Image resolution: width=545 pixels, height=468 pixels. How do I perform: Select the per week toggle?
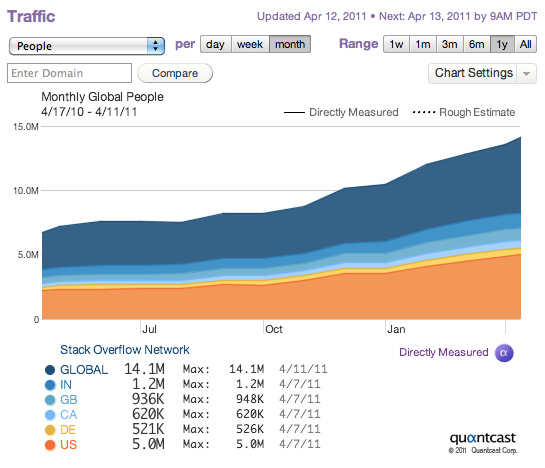pos(250,45)
